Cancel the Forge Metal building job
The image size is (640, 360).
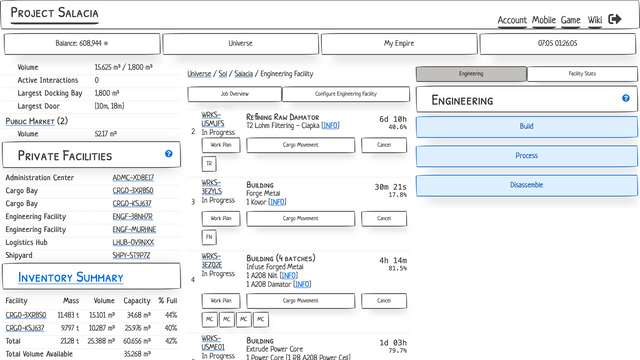click(384, 218)
